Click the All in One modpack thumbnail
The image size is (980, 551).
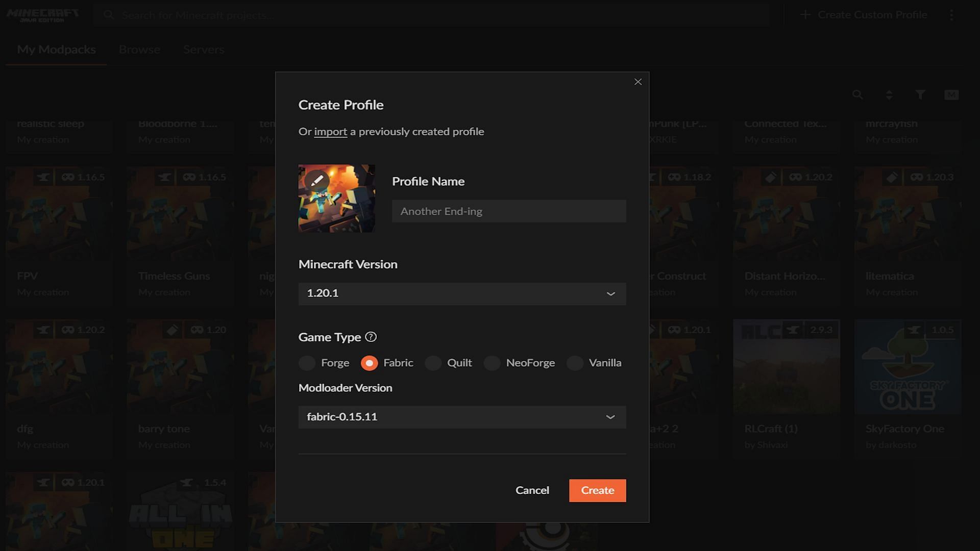[x=180, y=512]
